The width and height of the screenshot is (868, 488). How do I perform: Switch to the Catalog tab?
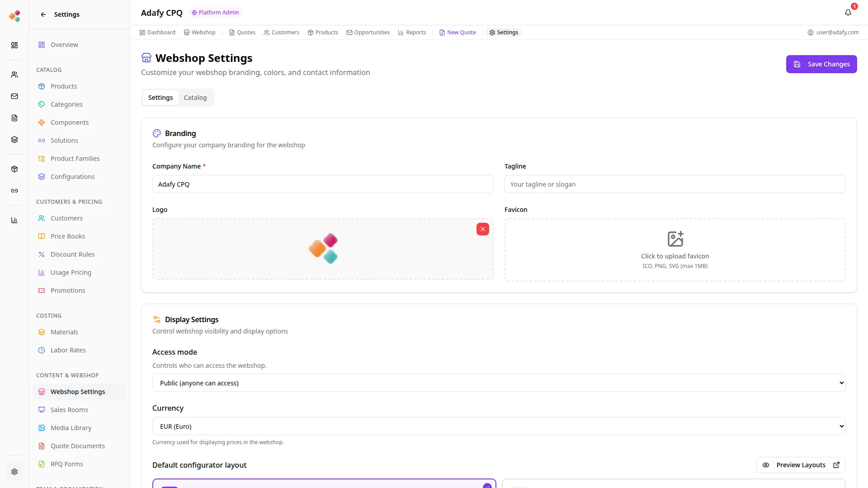click(195, 98)
